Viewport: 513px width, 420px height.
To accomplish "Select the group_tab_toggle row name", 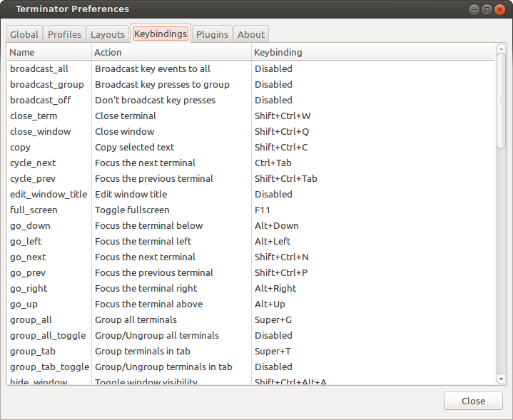I will tap(49, 367).
